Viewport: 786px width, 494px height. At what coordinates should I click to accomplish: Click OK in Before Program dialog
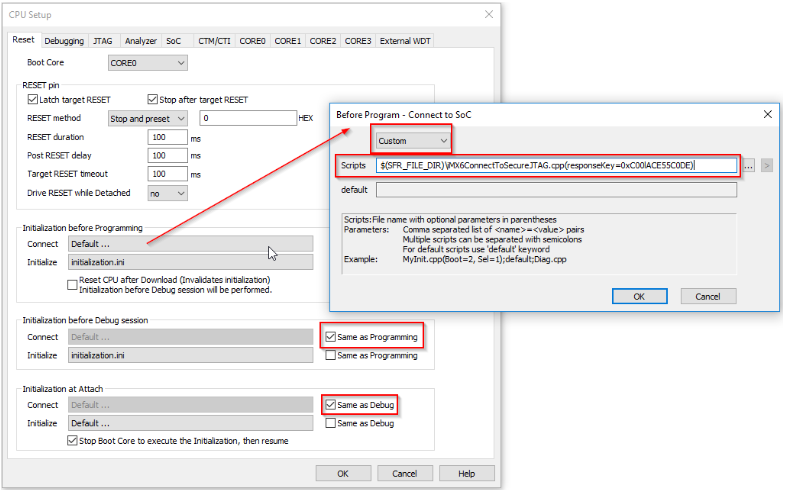[638, 296]
